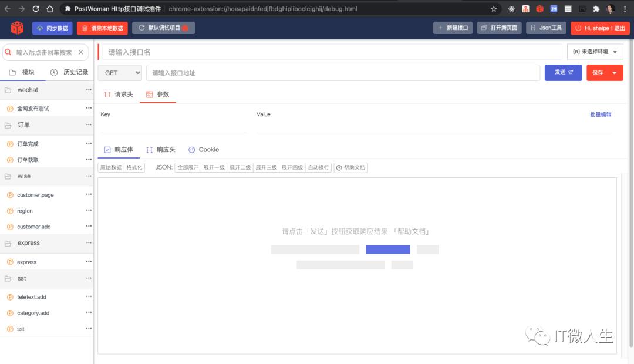Viewport: 634px width, 364px height.
Task: Focus the 请输入接口名 input field
Action: click(x=332, y=52)
